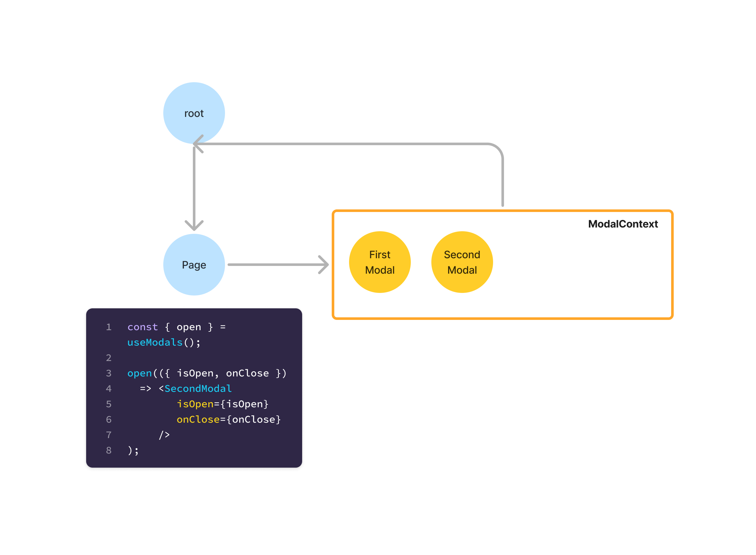The image size is (756, 555).
Task: Select the Page node circle
Action: click(194, 265)
